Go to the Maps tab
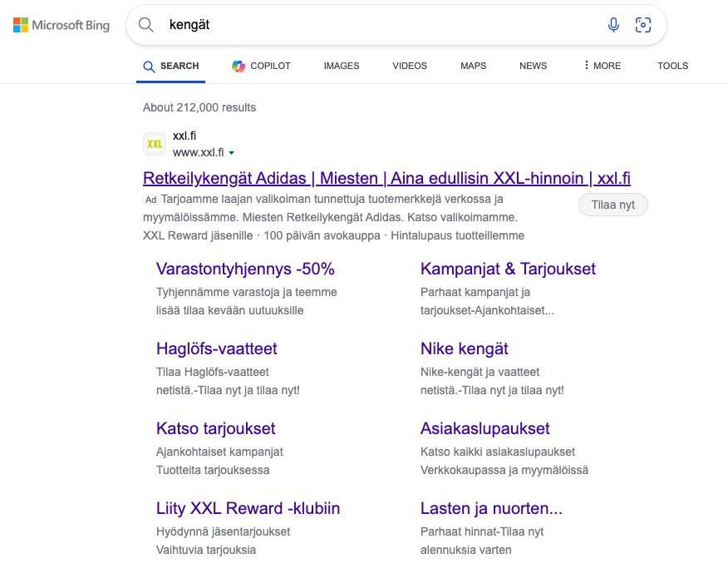Viewport: 728px width, 578px height. click(x=473, y=66)
